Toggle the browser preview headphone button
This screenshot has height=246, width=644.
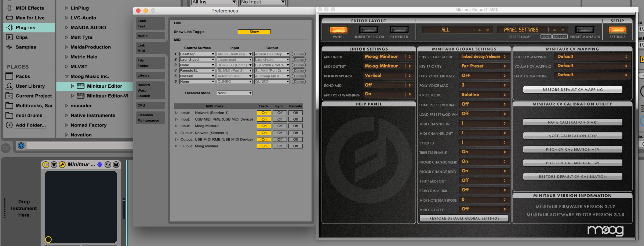[21, 146]
